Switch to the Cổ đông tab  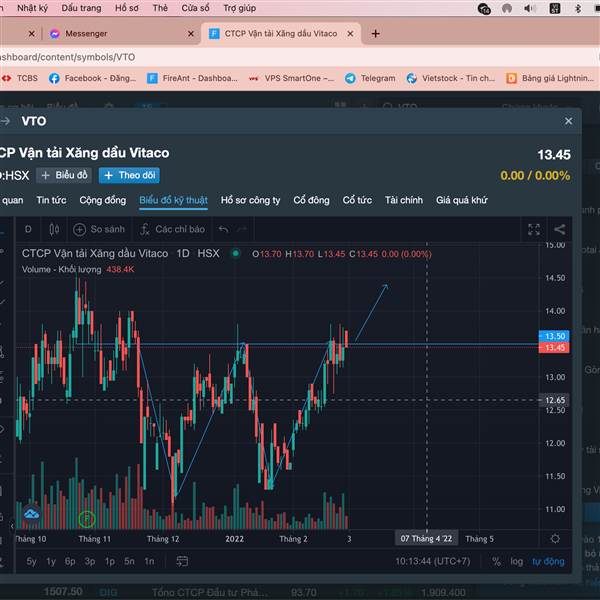[x=311, y=200]
